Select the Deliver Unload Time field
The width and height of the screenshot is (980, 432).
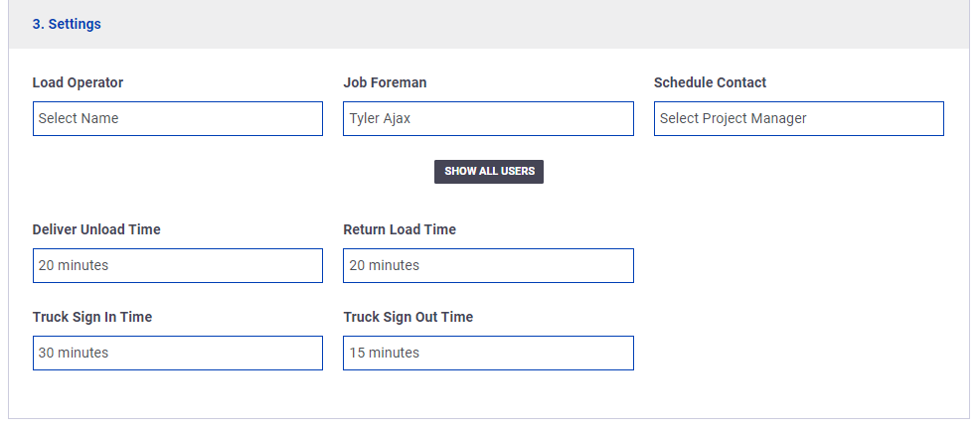(x=178, y=265)
